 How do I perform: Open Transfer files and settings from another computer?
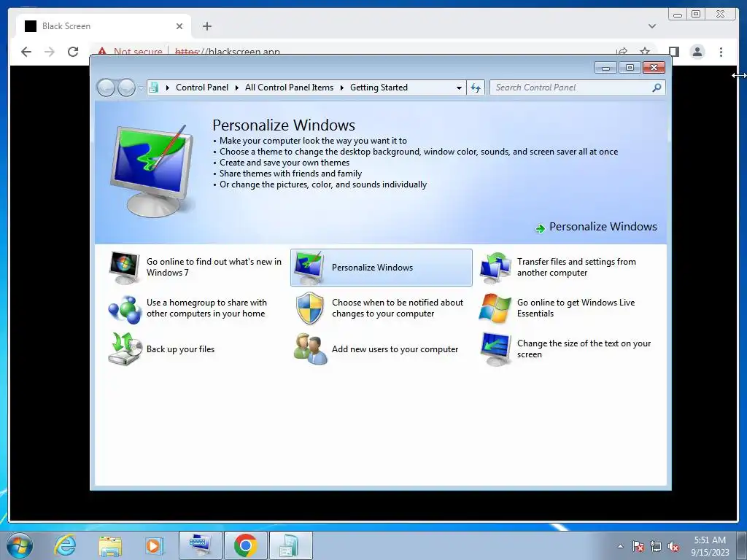[x=567, y=267]
